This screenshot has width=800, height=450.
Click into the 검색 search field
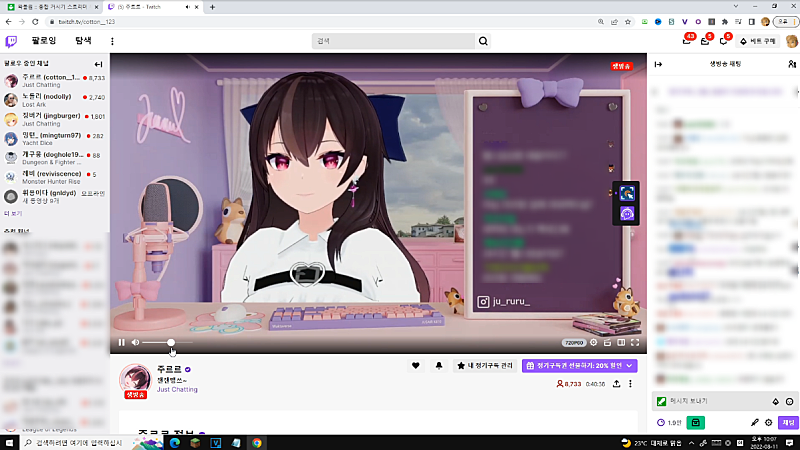(x=393, y=41)
